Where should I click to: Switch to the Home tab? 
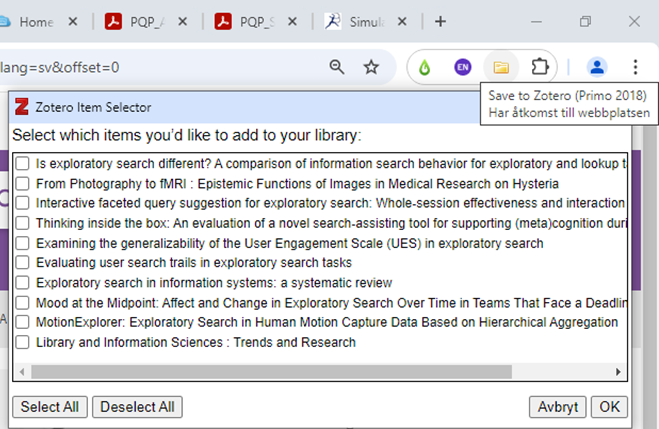point(36,21)
